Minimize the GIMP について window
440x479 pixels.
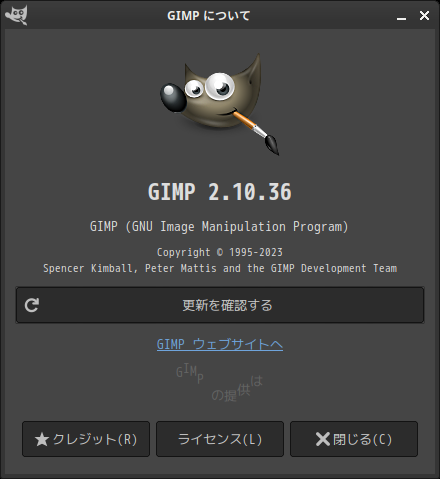[401, 16]
